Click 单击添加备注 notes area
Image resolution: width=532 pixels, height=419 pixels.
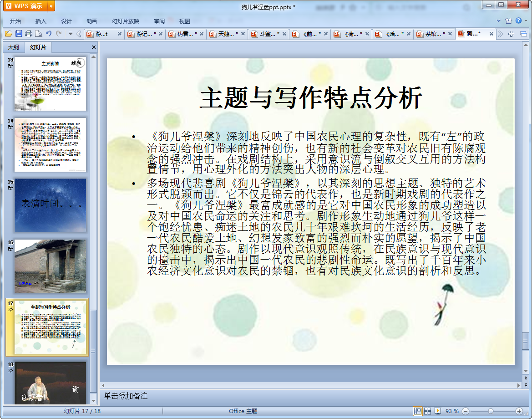pos(126,396)
